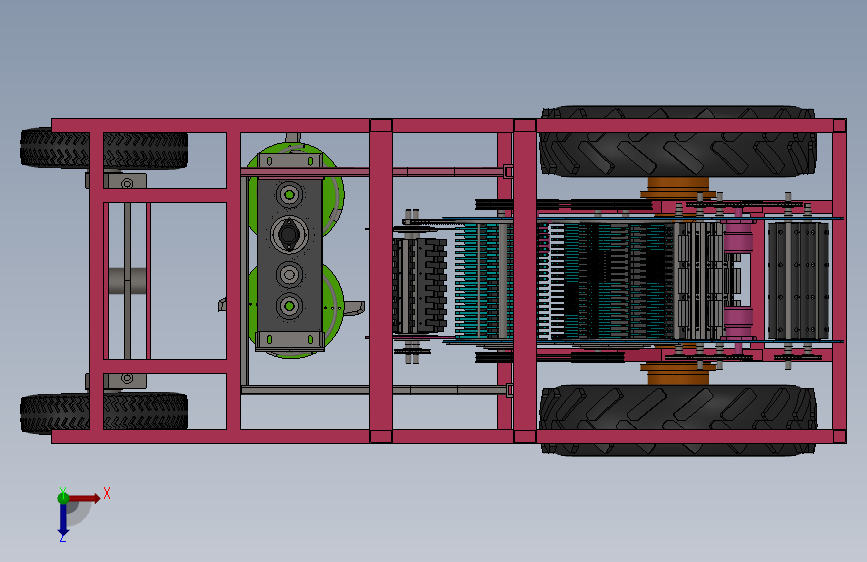Image resolution: width=867 pixels, height=562 pixels.
Task: Pick the large central bearing on the gearbox
Action: tap(289, 234)
